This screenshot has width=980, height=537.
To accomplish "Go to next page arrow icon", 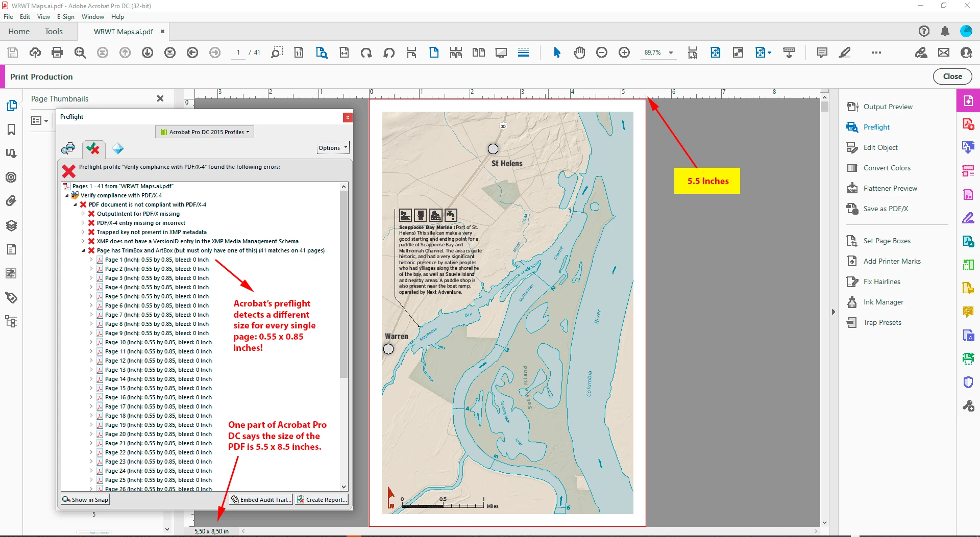I will [148, 53].
